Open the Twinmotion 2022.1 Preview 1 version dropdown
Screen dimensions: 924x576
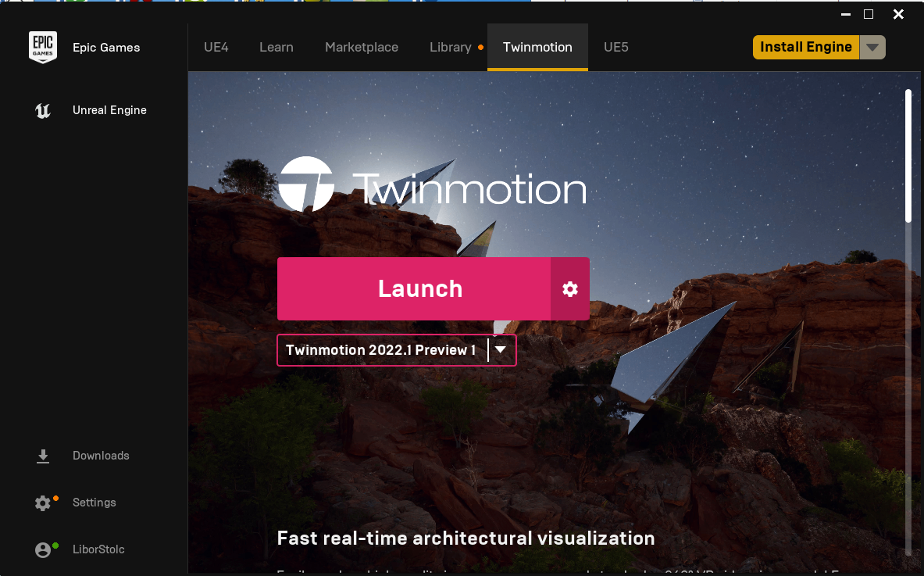(x=397, y=350)
